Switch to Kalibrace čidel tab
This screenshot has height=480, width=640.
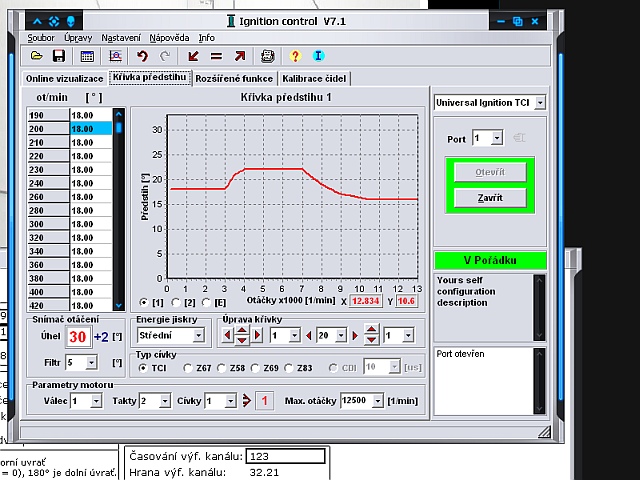(314, 78)
